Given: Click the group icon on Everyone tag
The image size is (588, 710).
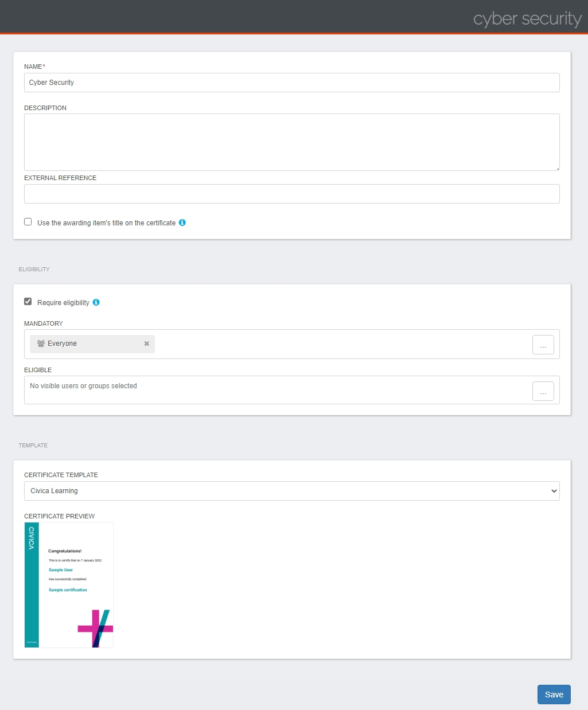Looking at the screenshot, I should [x=41, y=344].
